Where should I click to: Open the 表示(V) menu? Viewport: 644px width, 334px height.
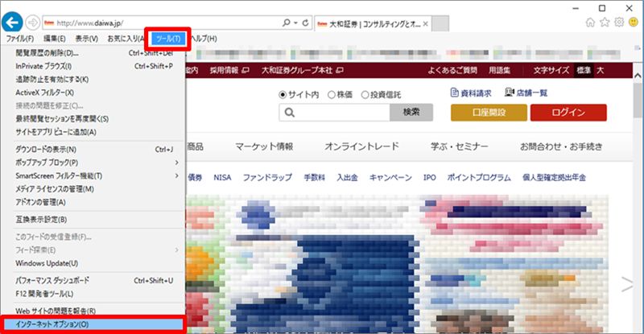tap(86, 39)
